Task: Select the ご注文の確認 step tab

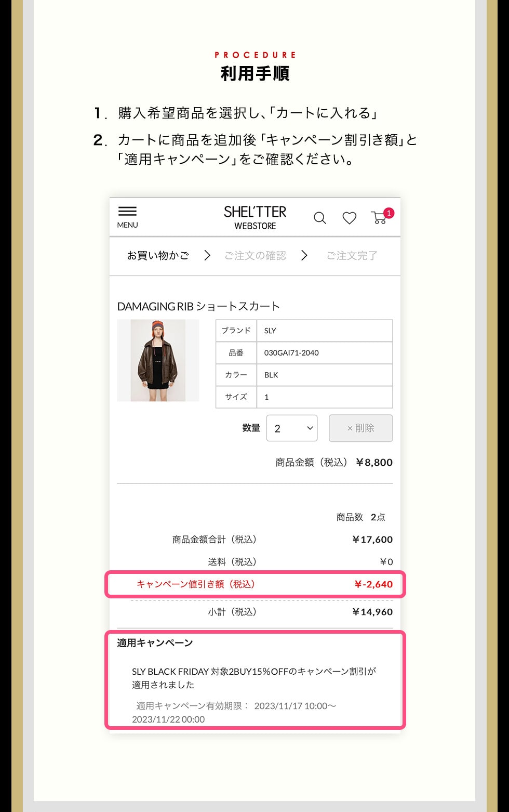Action: pos(255,256)
